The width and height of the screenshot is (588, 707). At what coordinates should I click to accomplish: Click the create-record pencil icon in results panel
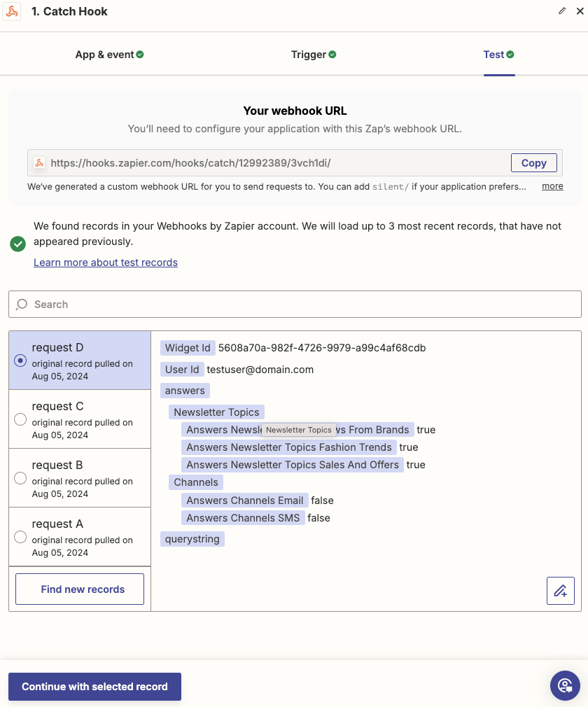[x=560, y=591]
